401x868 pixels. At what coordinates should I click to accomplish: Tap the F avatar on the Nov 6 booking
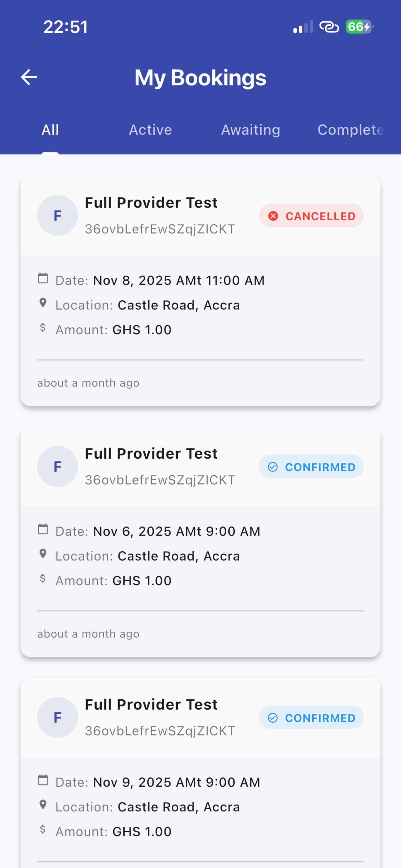pyautogui.click(x=57, y=466)
